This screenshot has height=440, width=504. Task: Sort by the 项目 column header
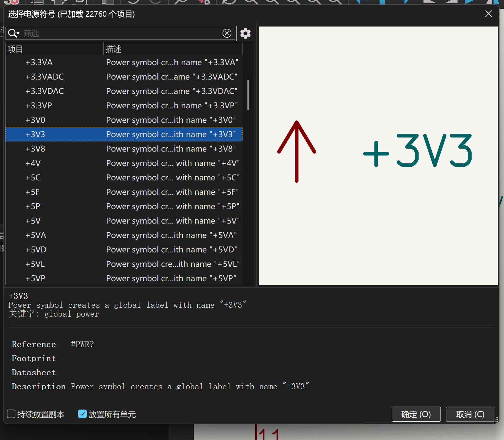[x=54, y=49]
